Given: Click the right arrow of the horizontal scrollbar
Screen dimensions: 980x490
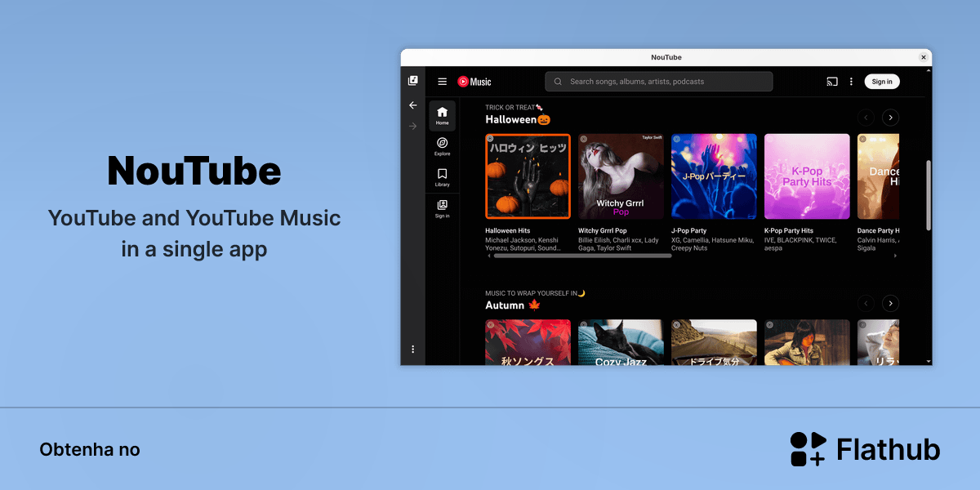Looking at the screenshot, I should coord(895,256).
